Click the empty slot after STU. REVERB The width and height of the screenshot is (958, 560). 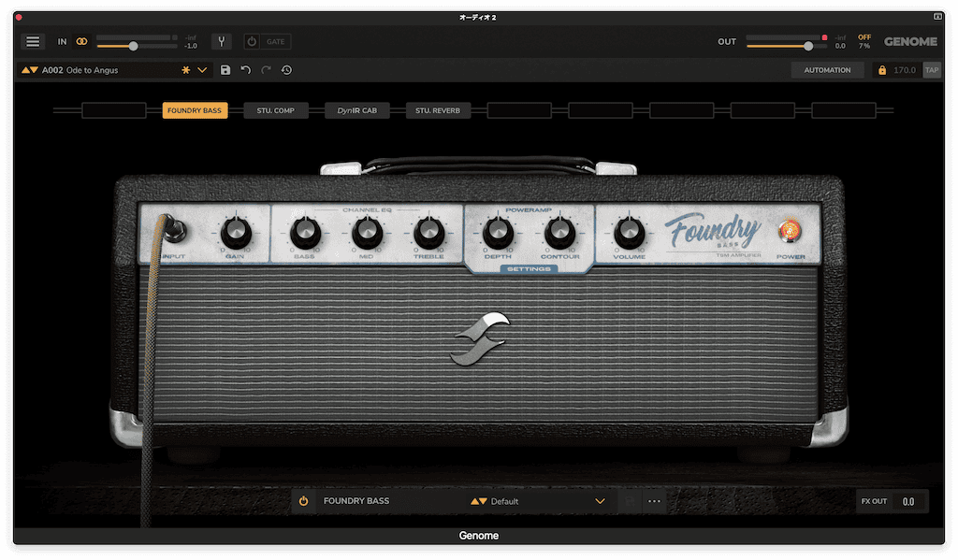point(519,110)
